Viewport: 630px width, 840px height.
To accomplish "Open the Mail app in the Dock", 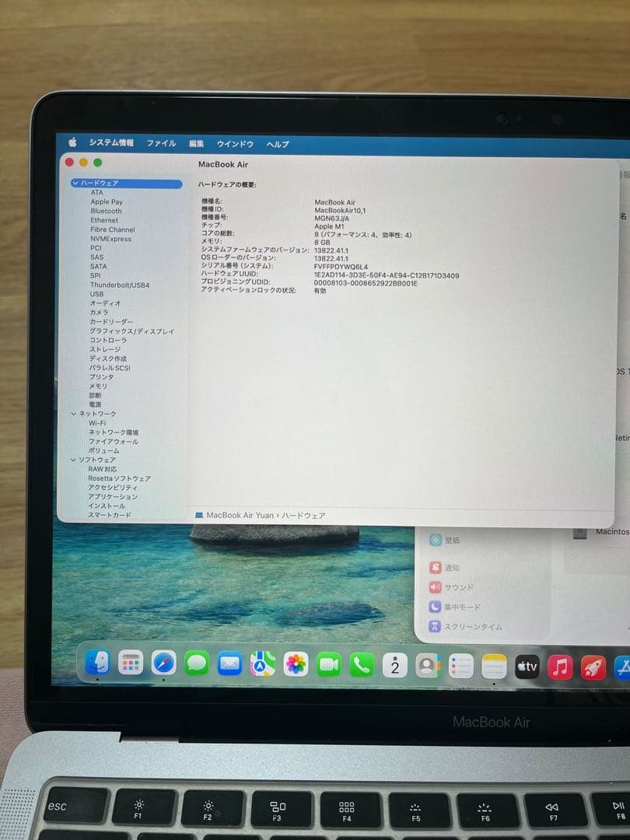I will 230,667.
